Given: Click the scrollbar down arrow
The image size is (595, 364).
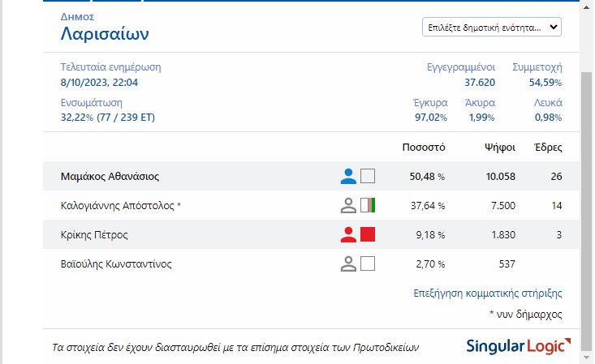Looking at the screenshot, I should coord(587,357).
